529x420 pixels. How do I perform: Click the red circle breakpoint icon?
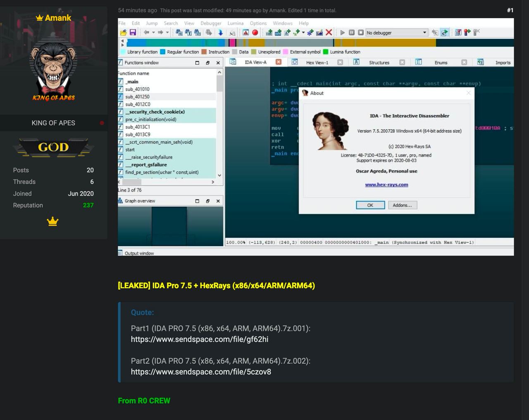click(x=255, y=33)
